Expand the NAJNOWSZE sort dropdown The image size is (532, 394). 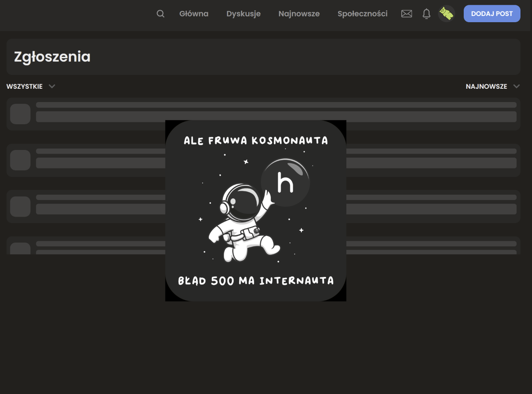[x=493, y=87]
